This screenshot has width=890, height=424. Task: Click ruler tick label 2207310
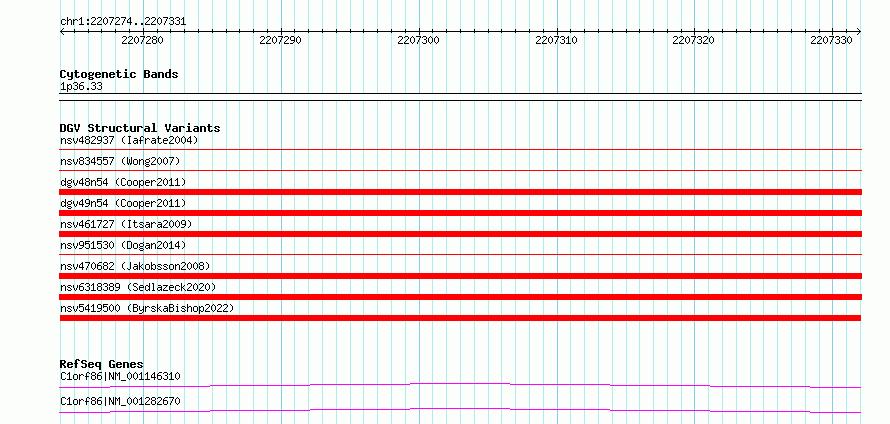[556, 40]
